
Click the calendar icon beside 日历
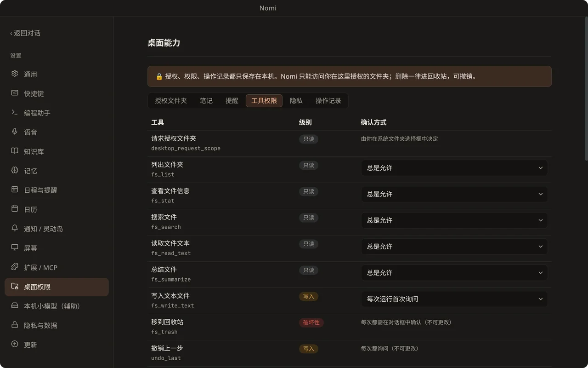coord(15,209)
